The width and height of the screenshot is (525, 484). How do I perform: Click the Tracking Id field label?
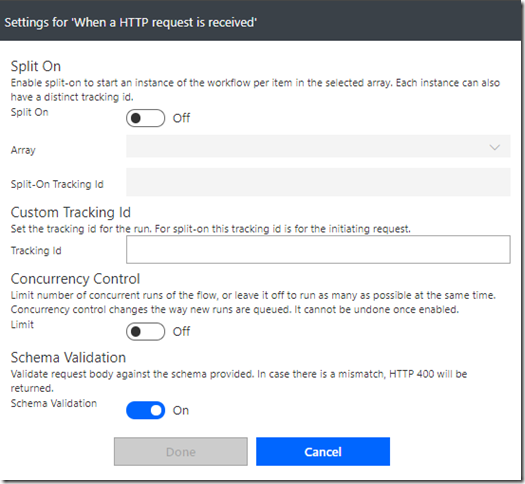point(36,250)
